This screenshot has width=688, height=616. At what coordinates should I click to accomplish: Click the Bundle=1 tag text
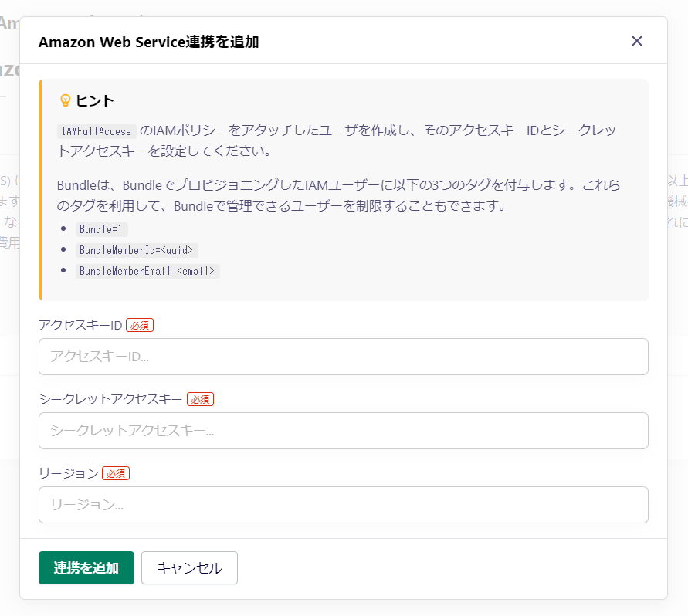(101, 229)
